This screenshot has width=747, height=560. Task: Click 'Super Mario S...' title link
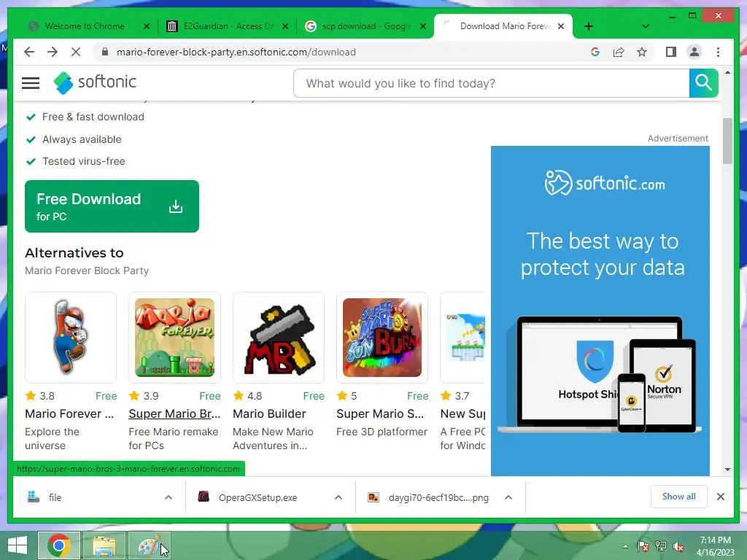pyautogui.click(x=379, y=414)
